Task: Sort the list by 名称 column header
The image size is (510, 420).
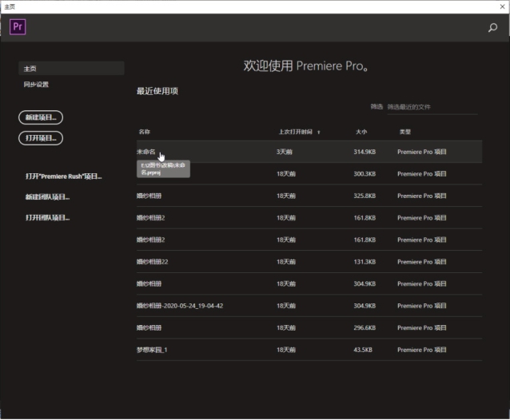Action: click(x=145, y=132)
